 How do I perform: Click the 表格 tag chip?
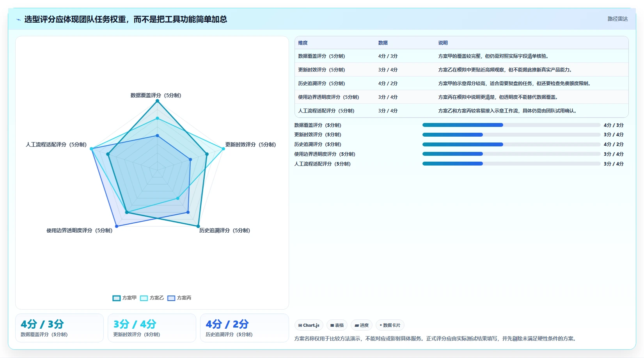tap(337, 325)
